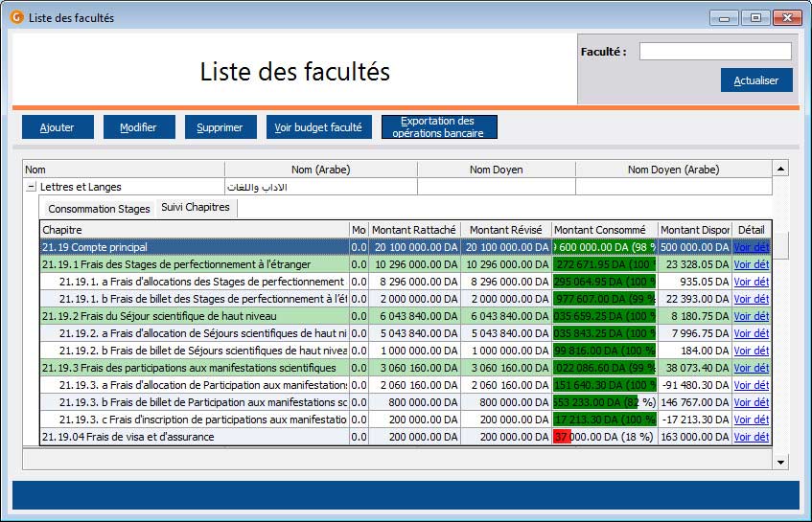812x522 pixels.
Task: Collapse the Lettres et Langes row
Action: [x=31, y=188]
